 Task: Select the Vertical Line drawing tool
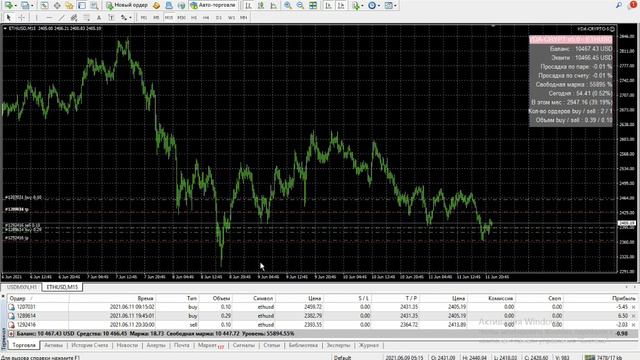[36, 18]
